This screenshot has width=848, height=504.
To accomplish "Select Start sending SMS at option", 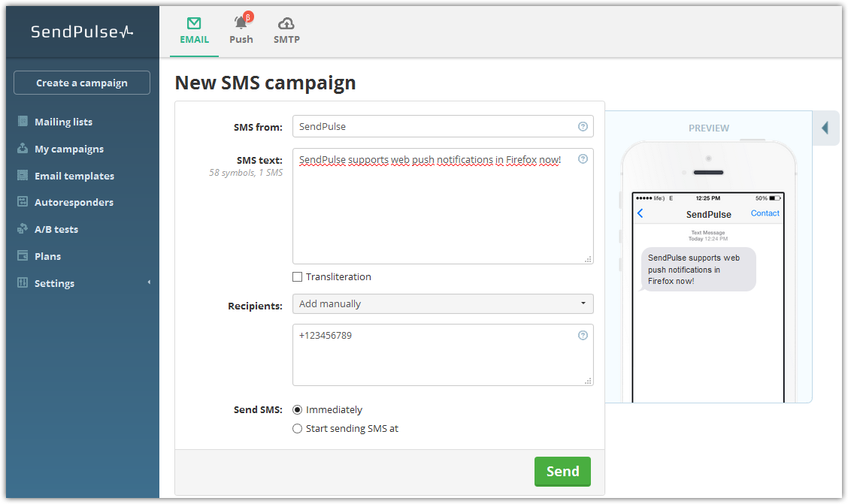I will (x=298, y=429).
